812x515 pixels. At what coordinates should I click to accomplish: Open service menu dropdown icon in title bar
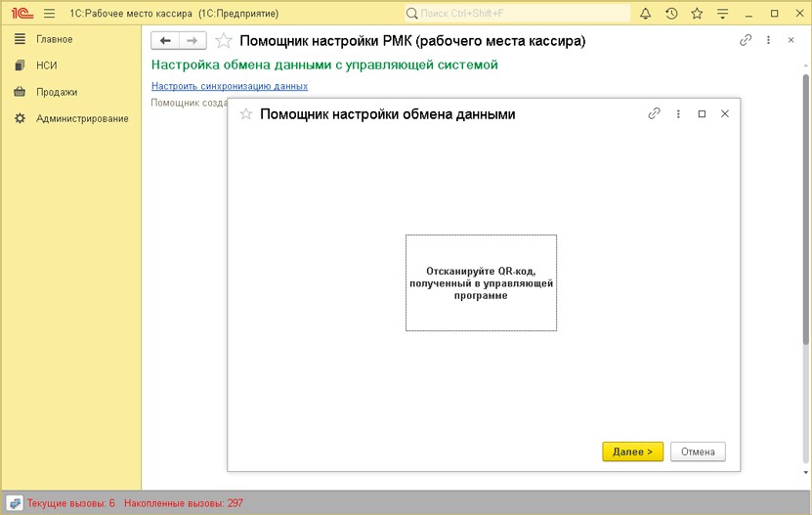(722, 14)
